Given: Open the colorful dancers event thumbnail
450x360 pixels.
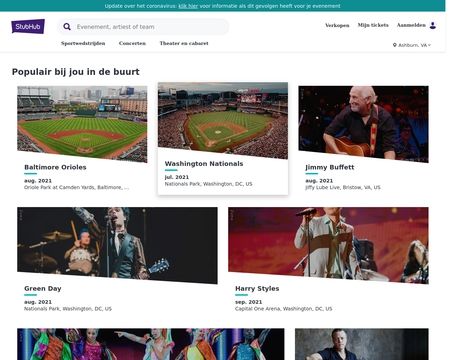Looking at the screenshot, I should pyautogui.click(x=151, y=344).
